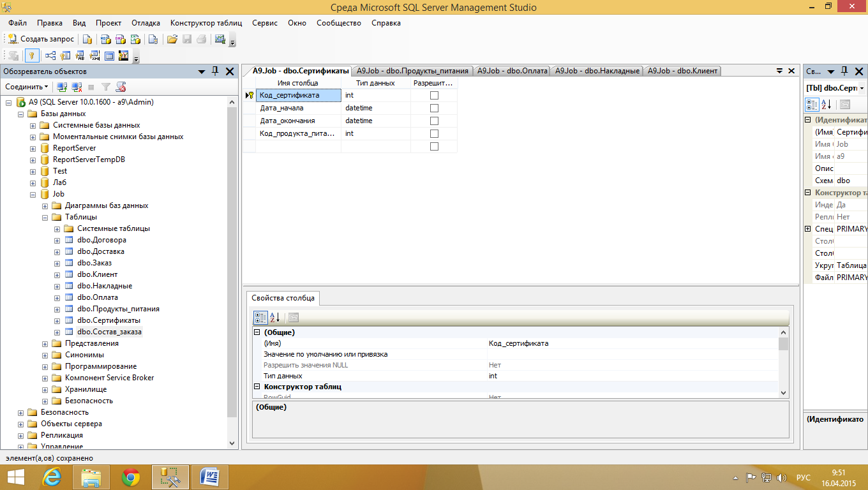Click the Manage Spatial Indexes icon
Viewport: 868px width, 490px height.
pyautogui.click(x=124, y=56)
